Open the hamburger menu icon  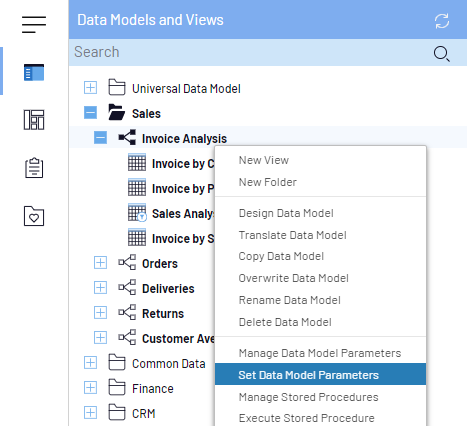point(34,24)
